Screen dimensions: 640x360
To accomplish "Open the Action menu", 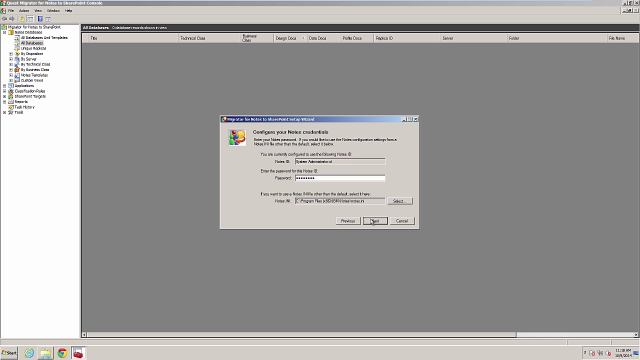I will pos(24,11).
